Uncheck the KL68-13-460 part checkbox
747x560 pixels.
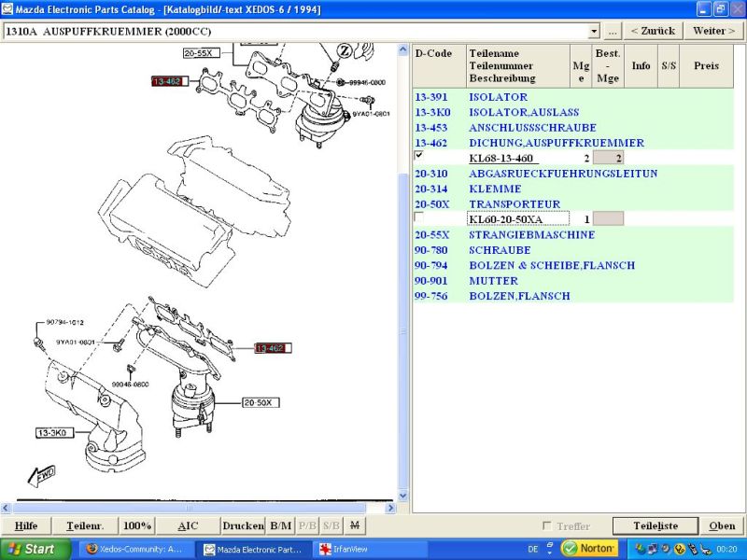[x=418, y=156]
